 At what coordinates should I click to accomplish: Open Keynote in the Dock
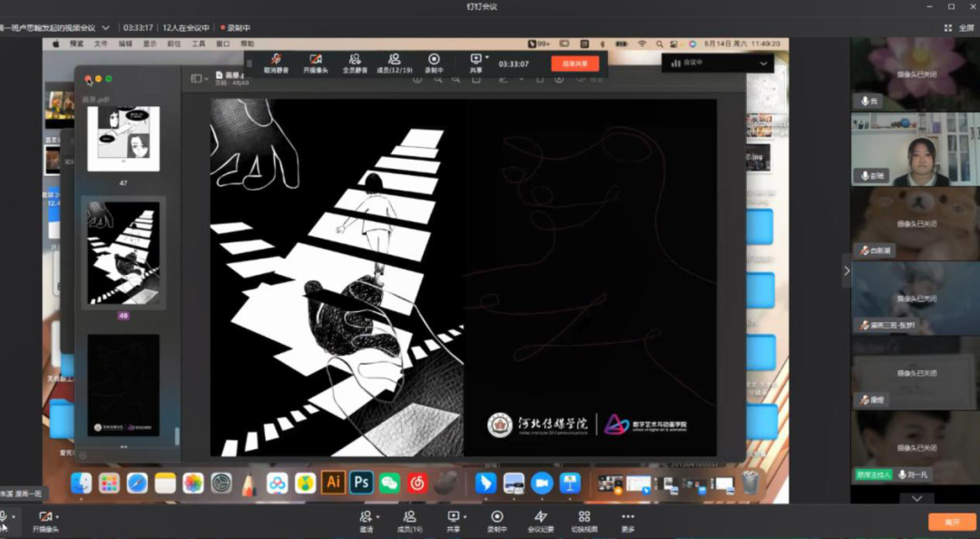570,484
